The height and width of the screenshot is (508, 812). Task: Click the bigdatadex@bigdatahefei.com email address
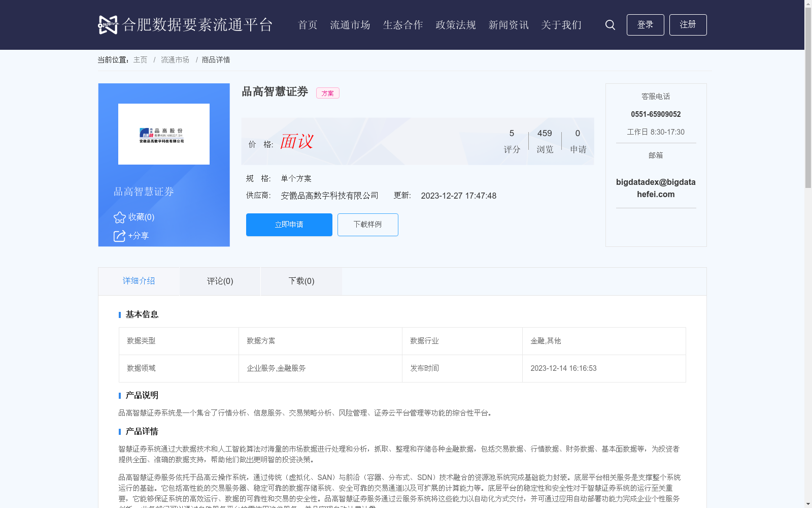(x=656, y=188)
